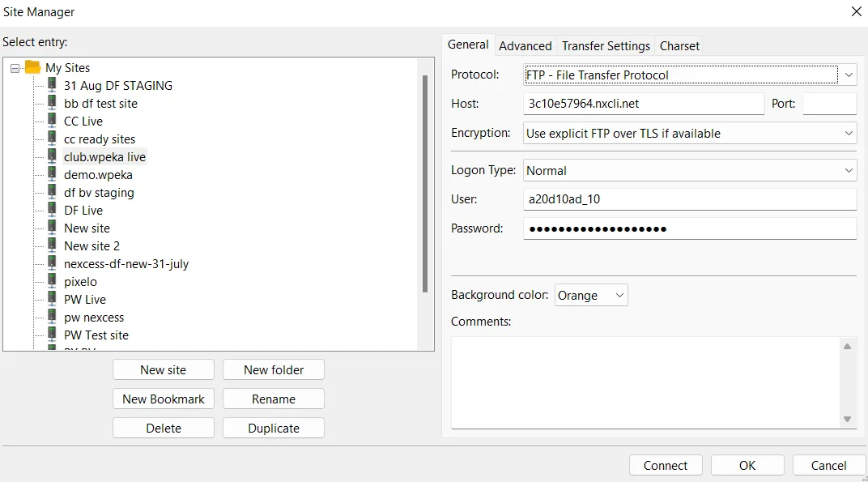Select the 31 Aug DF STAGING entry

[118, 85]
